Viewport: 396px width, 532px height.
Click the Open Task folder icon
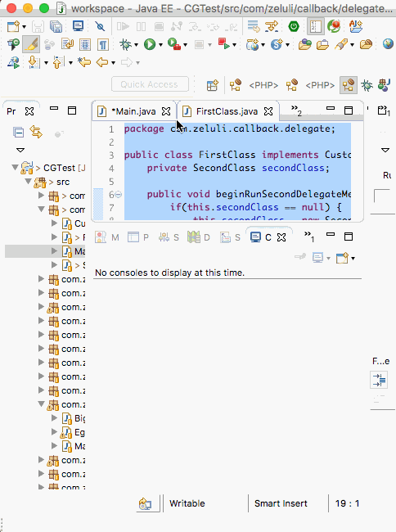[x=322, y=44]
